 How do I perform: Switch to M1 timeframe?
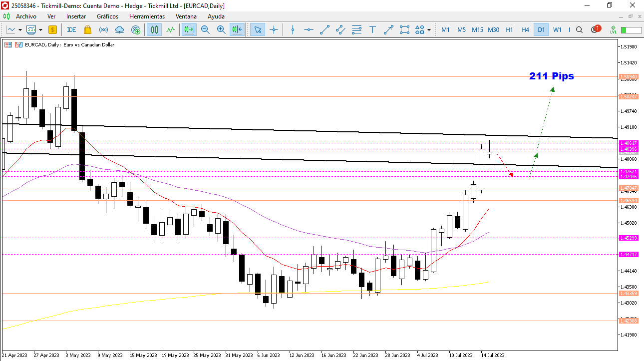pos(445,30)
